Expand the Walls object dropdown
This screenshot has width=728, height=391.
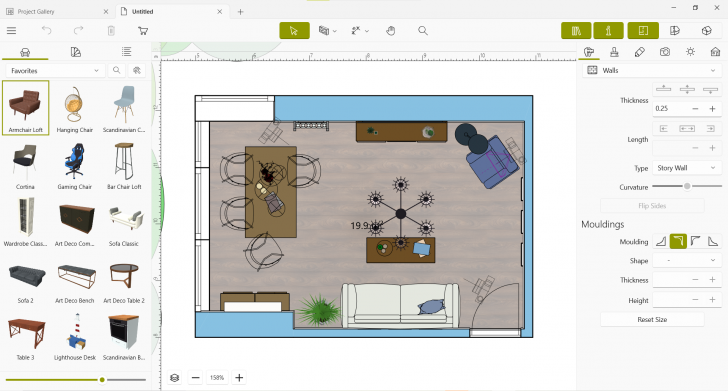point(652,71)
